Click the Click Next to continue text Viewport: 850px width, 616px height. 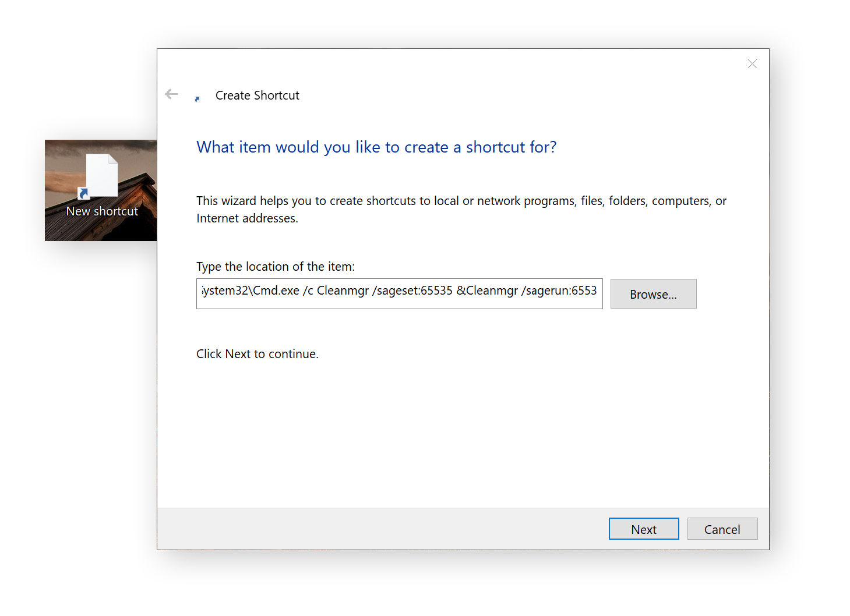pos(257,353)
